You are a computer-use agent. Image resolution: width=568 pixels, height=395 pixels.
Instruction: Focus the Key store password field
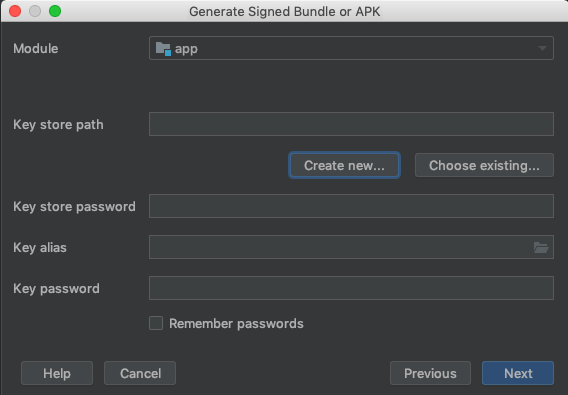point(351,206)
